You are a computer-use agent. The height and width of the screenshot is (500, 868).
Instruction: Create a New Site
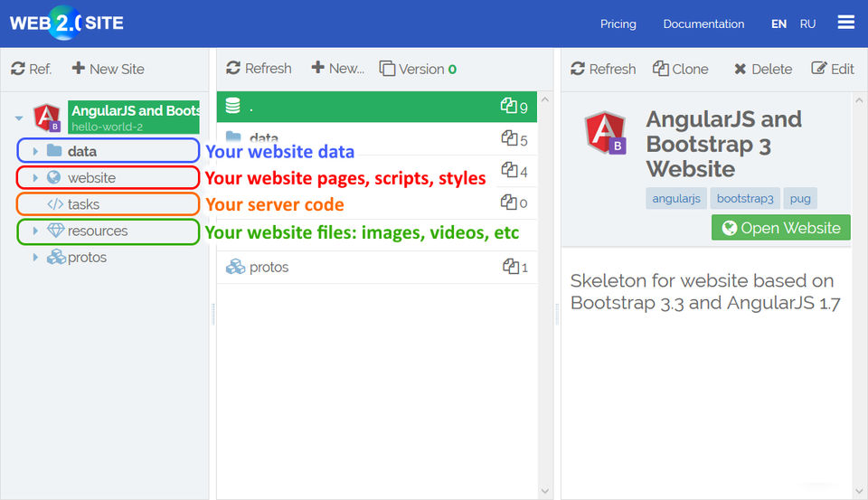[x=108, y=69]
